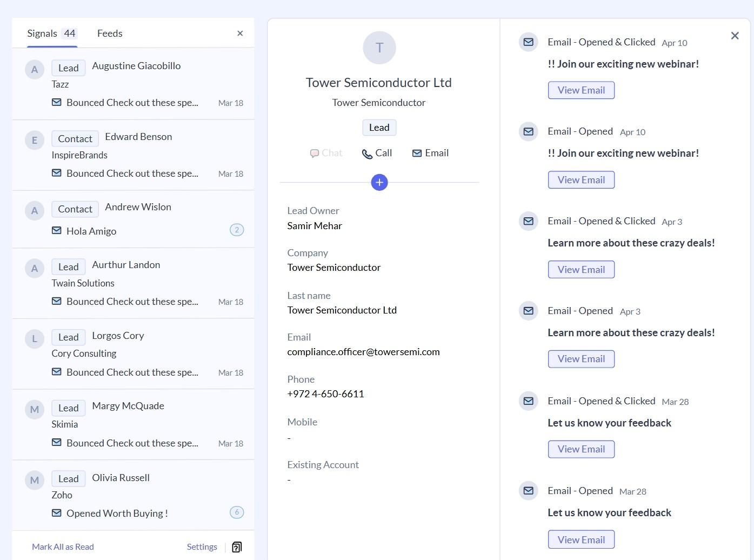Click Last name value Tower Semiconductor Ltd
This screenshot has height=560, width=754.
(342, 310)
